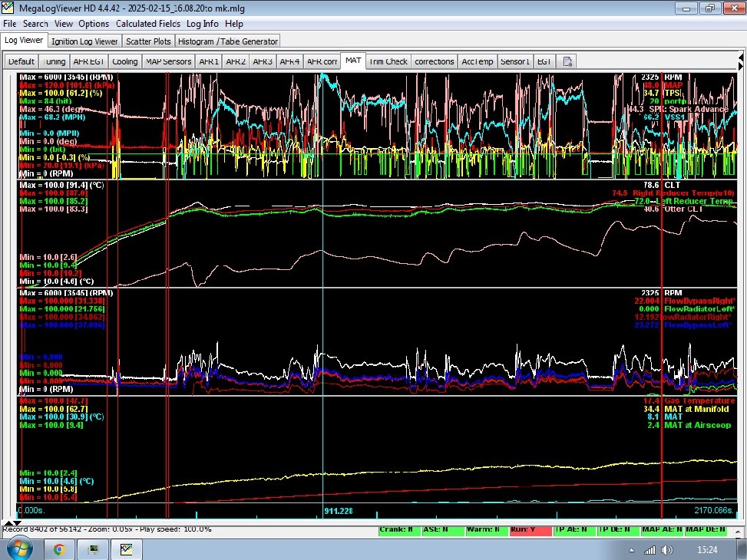
Task: Click the clock in the system tray
Action: pos(707,550)
